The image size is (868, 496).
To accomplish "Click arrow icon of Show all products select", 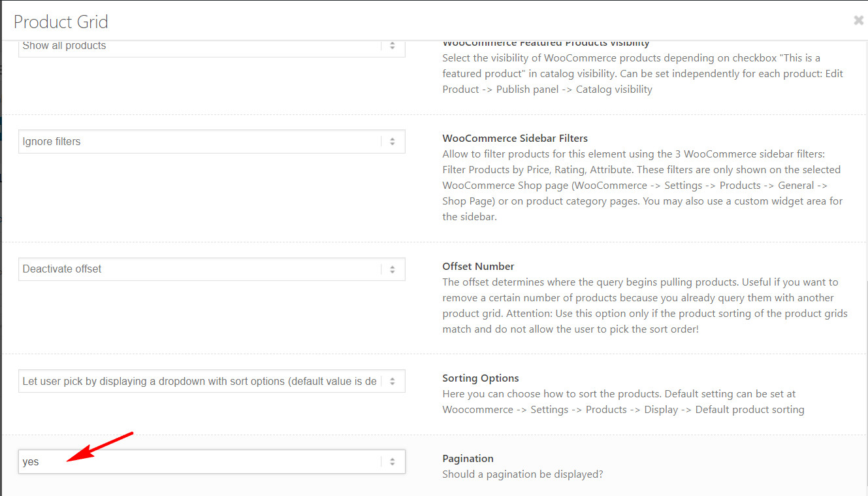I will click(x=393, y=46).
